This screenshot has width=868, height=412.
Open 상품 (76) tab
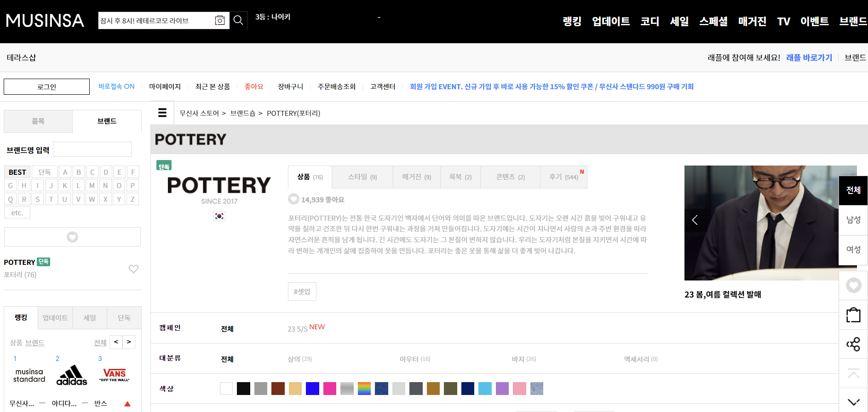pos(310,177)
